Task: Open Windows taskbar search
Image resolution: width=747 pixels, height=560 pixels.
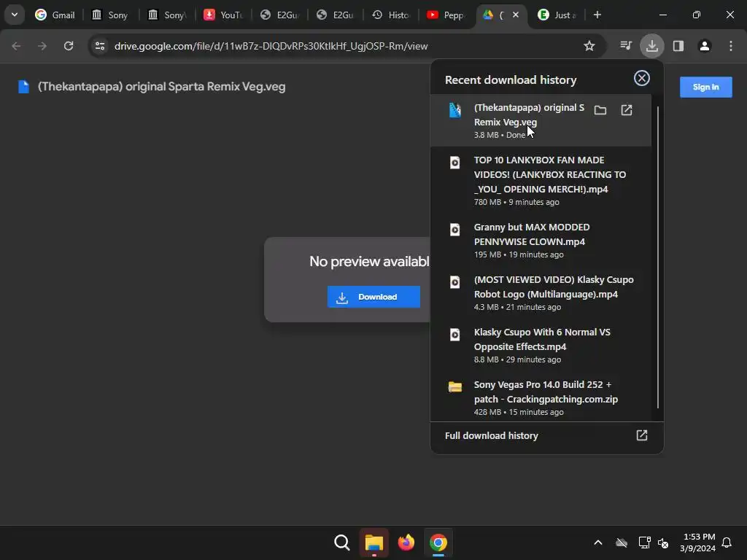Action: 342,542
